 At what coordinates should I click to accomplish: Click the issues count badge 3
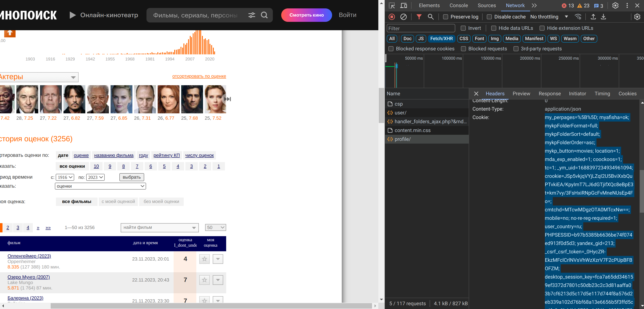[x=599, y=5]
